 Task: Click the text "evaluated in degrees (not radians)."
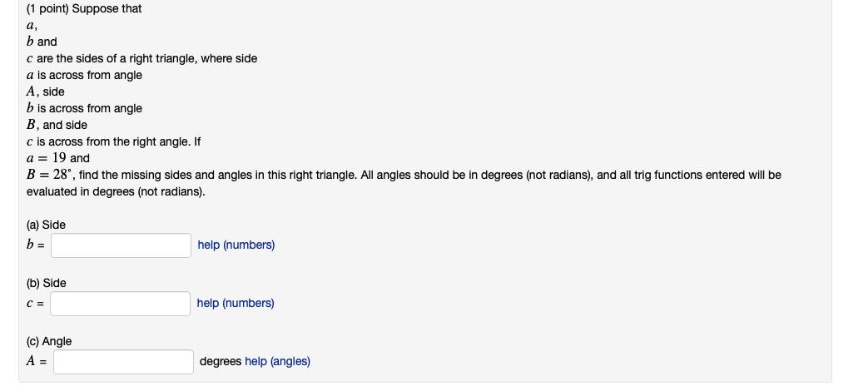pos(116,192)
